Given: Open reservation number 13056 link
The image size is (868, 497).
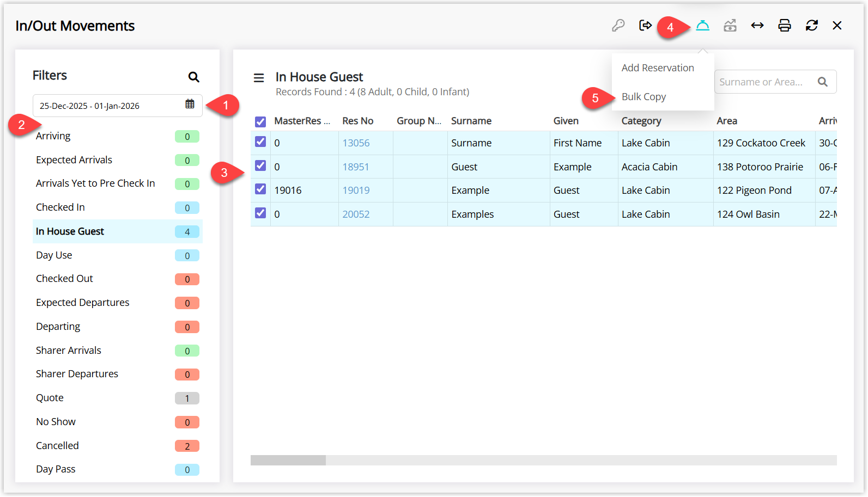Looking at the screenshot, I should [356, 143].
